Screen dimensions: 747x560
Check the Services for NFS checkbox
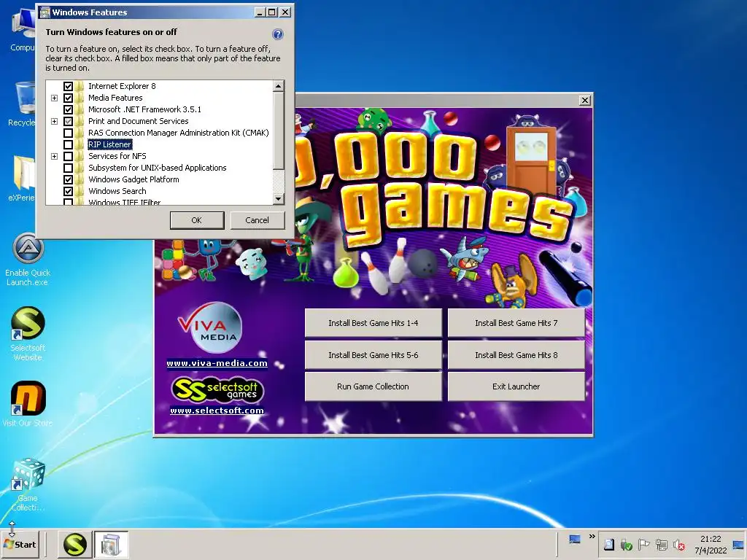(x=68, y=156)
